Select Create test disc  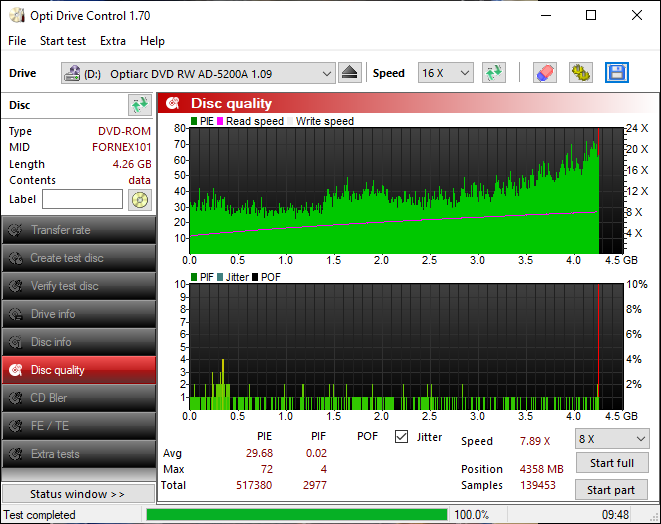click(79, 258)
